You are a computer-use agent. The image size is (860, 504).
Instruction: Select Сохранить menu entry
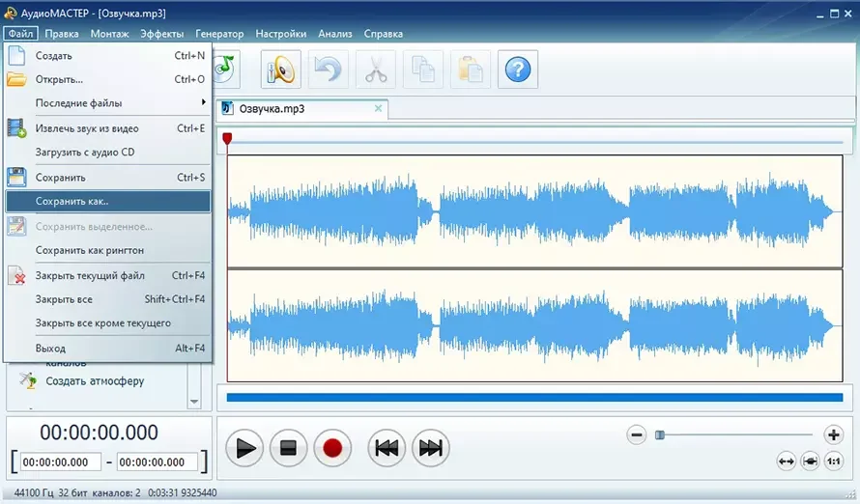point(107,178)
